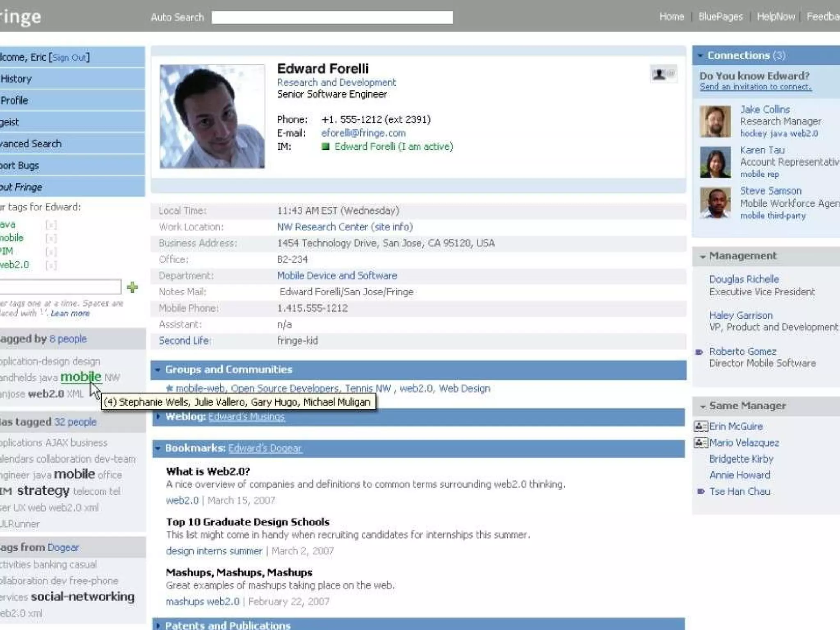Viewport: 840px width, 630px height.
Task: Click the green IM active status square
Action: click(326, 146)
